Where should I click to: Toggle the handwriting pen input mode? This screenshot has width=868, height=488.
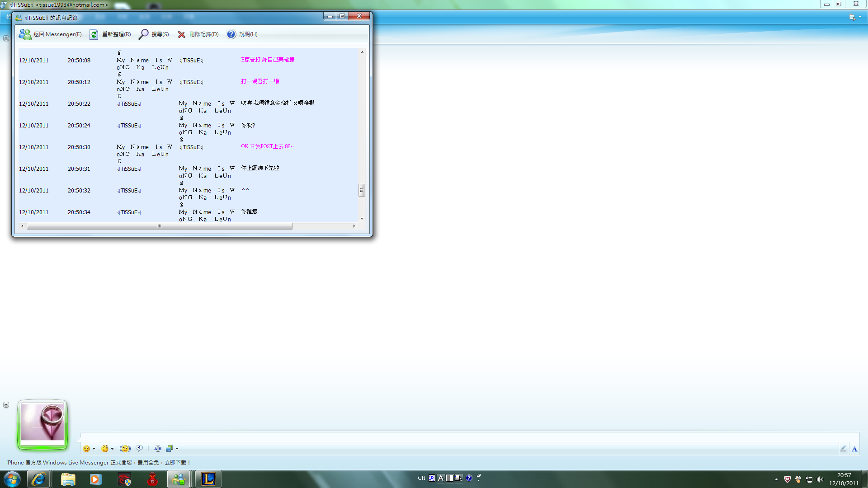[x=843, y=449]
